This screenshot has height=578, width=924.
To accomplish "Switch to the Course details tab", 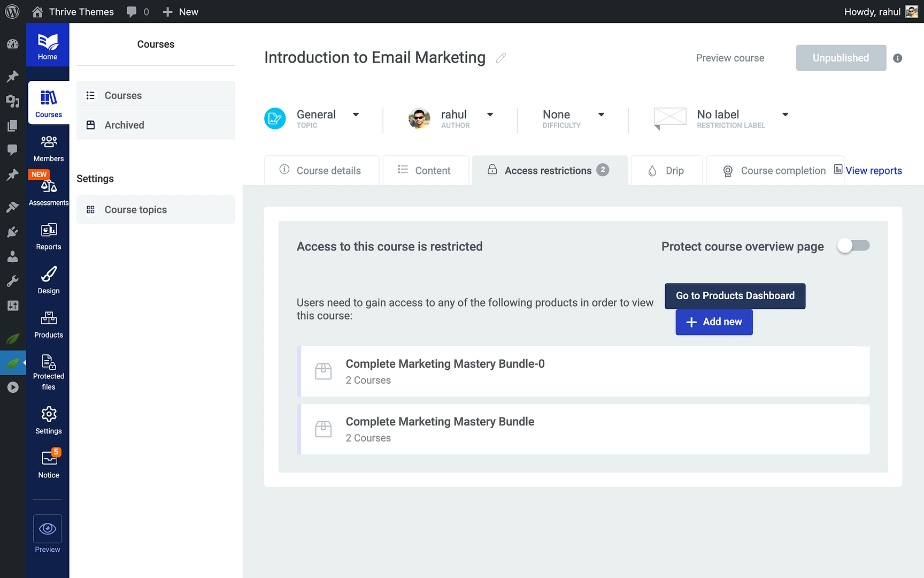I will click(x=321, y=170).
